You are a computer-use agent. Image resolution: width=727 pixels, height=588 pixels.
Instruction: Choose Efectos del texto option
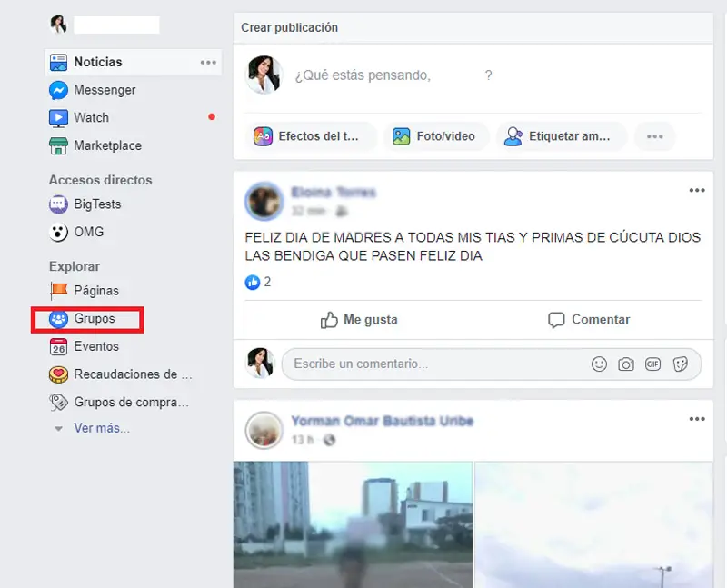(311, 136)
